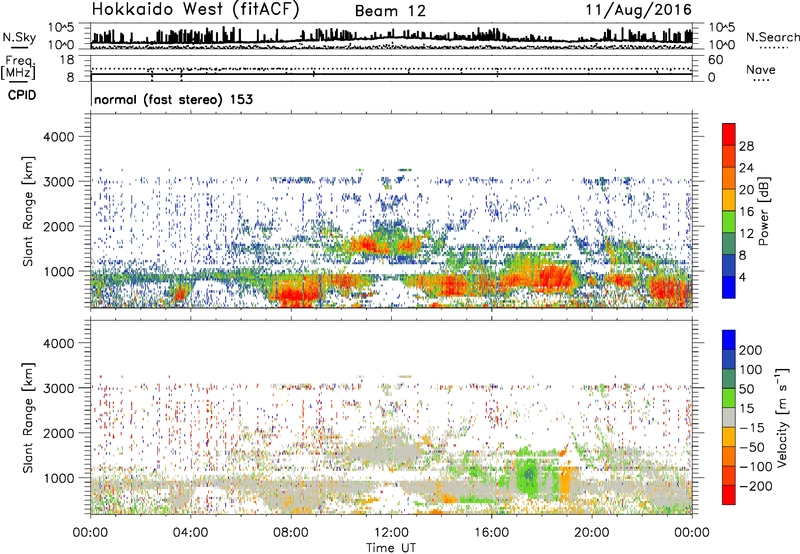Viewport: 800px width, 554px height.
Task: Click the "28" power color bar label
Action: pos(746,146)
